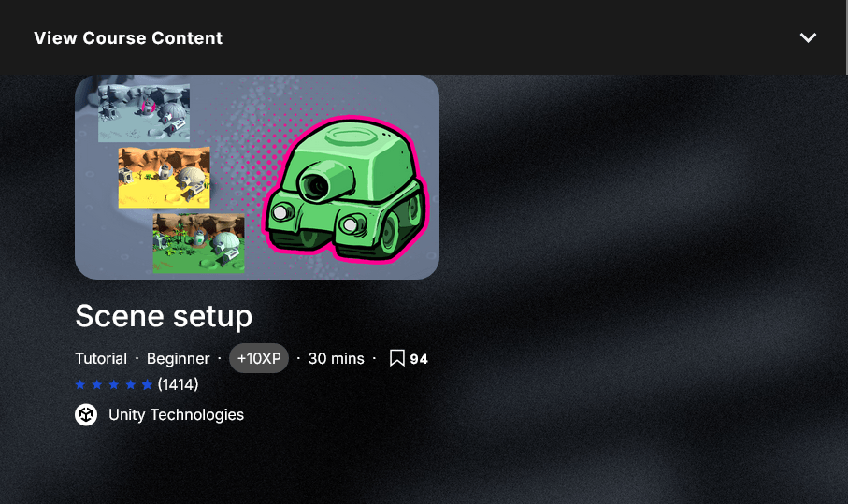Expand the View Course Content chevron

(x=808, y=37)
